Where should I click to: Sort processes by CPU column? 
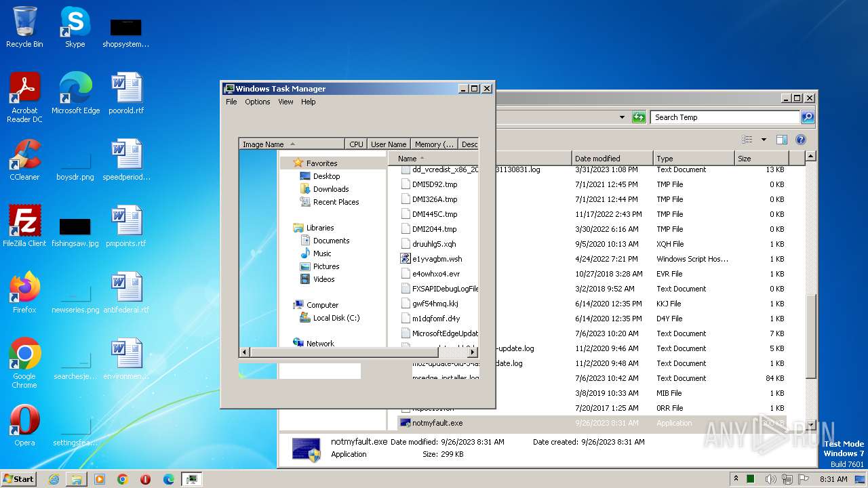[x=356, y=144]
